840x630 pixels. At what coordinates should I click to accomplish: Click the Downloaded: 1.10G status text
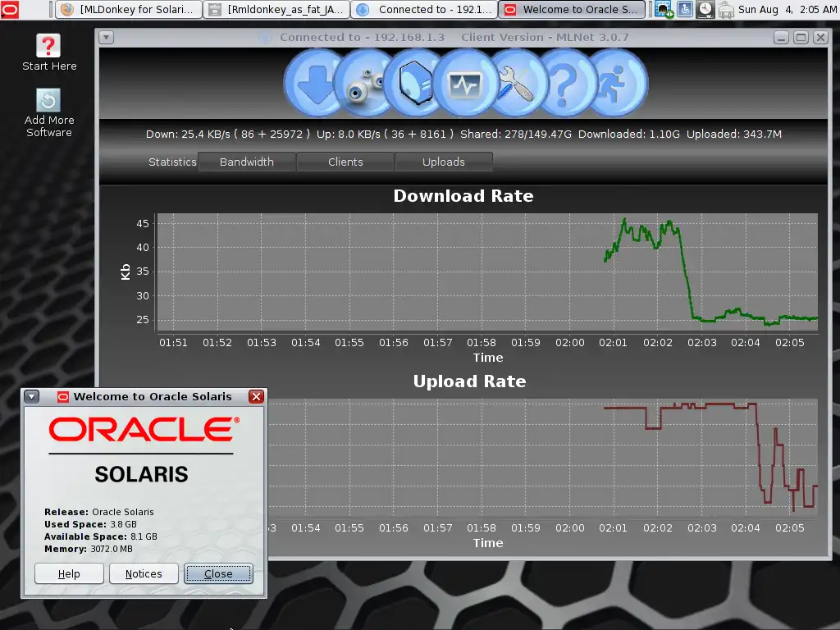tap(629, 134)
